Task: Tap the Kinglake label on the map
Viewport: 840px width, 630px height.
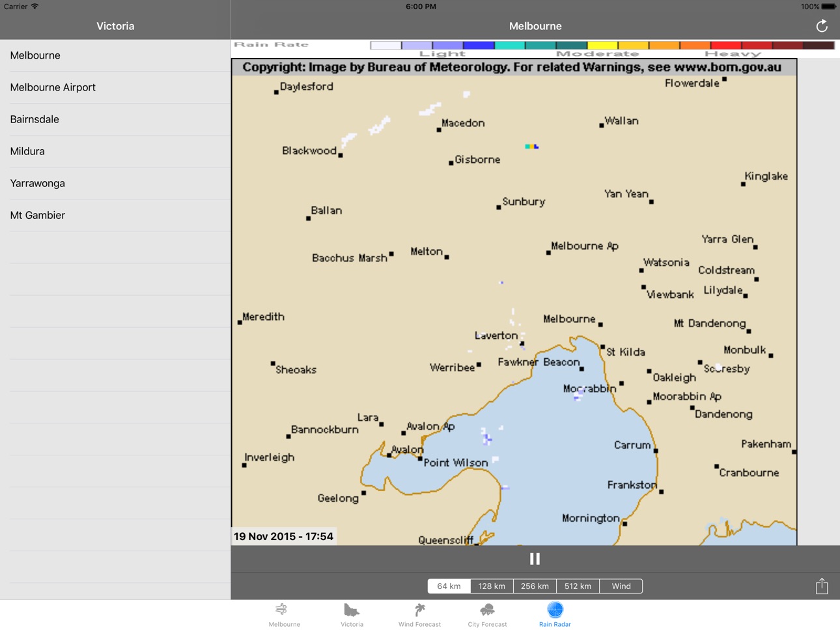Action: point(766,177)
